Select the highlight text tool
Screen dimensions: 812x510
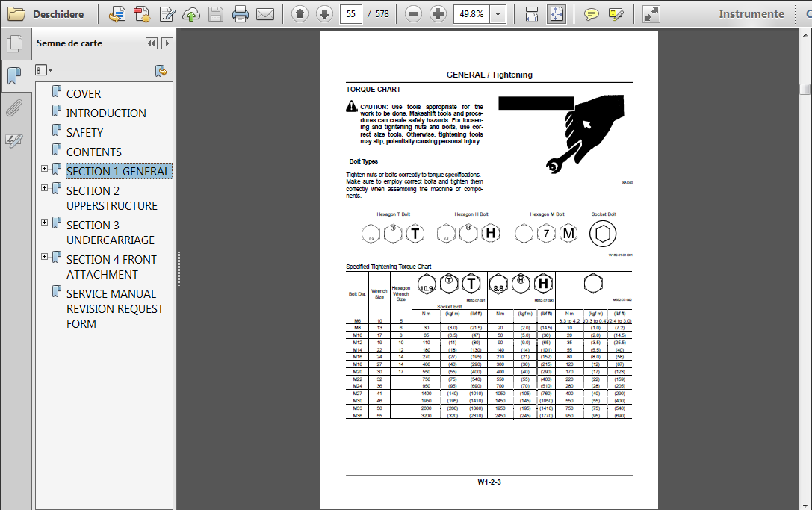point(616,14)
